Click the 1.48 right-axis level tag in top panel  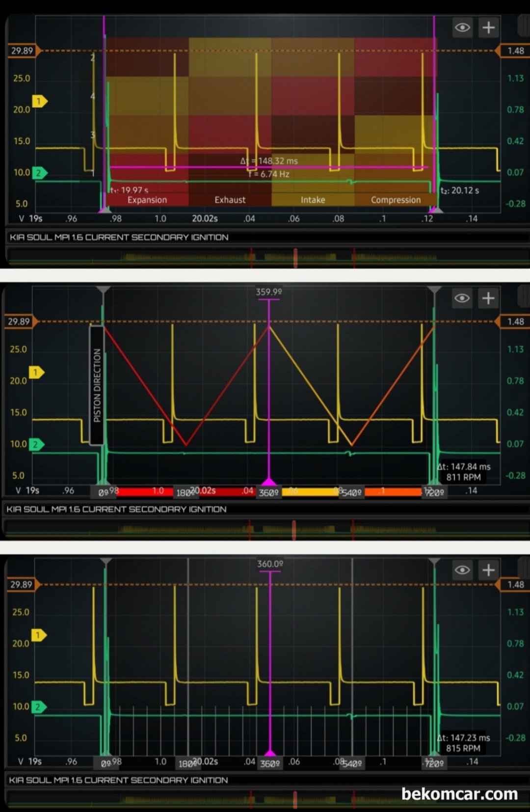click(514, 51)
